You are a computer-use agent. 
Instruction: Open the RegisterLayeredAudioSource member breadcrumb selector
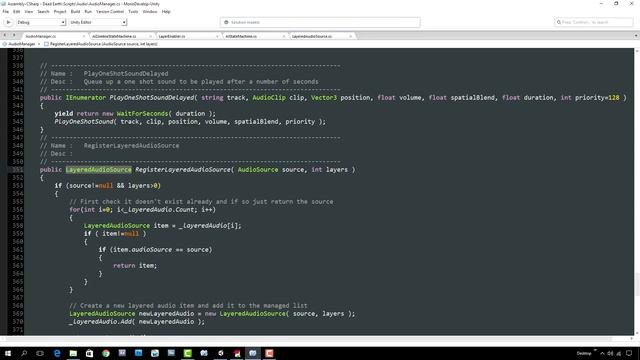[101, 44]
